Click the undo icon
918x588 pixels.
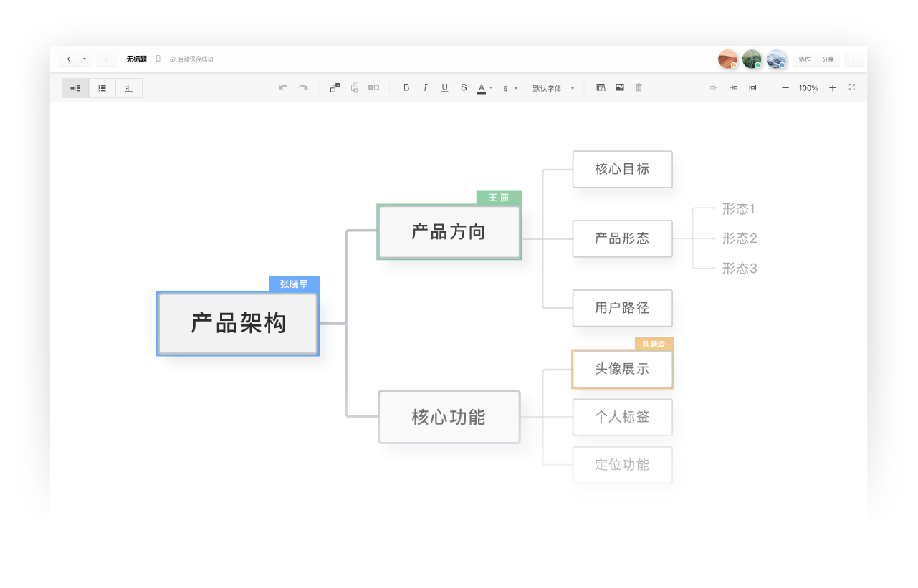click(x=283, y=87)
